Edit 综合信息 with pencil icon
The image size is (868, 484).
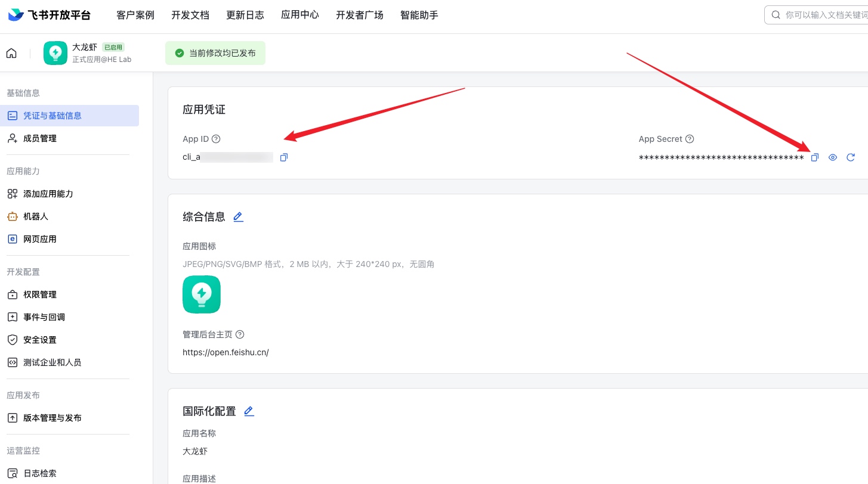pos(238,217)
